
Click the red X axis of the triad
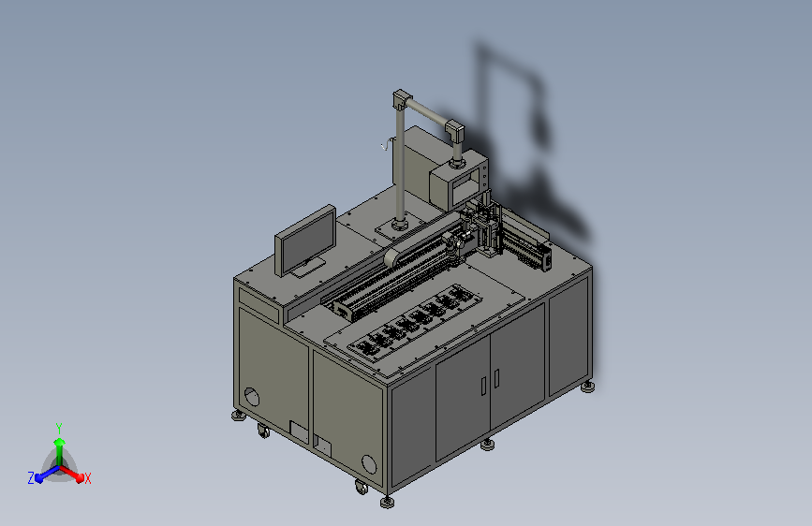coord(74,475)
